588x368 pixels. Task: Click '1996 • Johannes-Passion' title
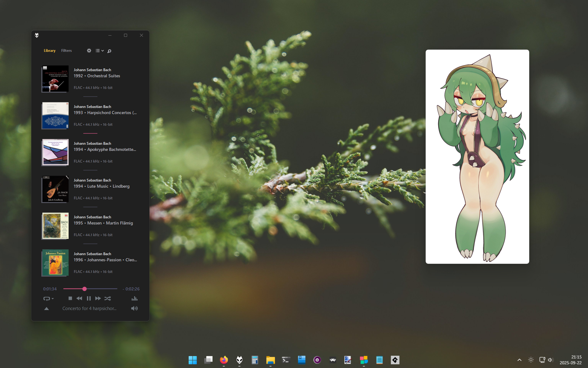pyautogui.click(x=105, y=260)
